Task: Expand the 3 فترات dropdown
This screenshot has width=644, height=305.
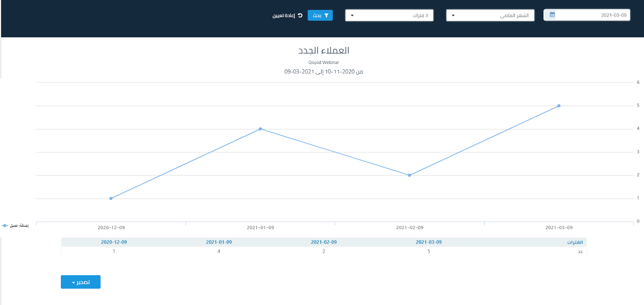Action: tap(389, 15)
